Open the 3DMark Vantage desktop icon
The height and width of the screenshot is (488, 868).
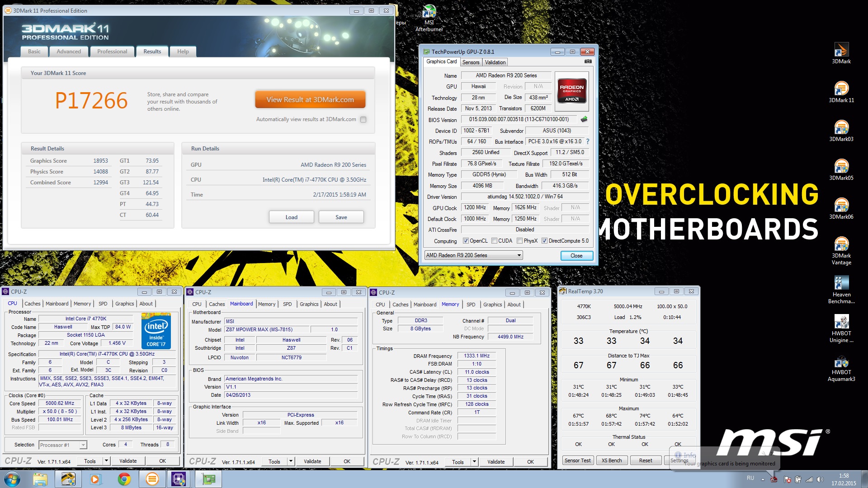[x=841, y=251]
